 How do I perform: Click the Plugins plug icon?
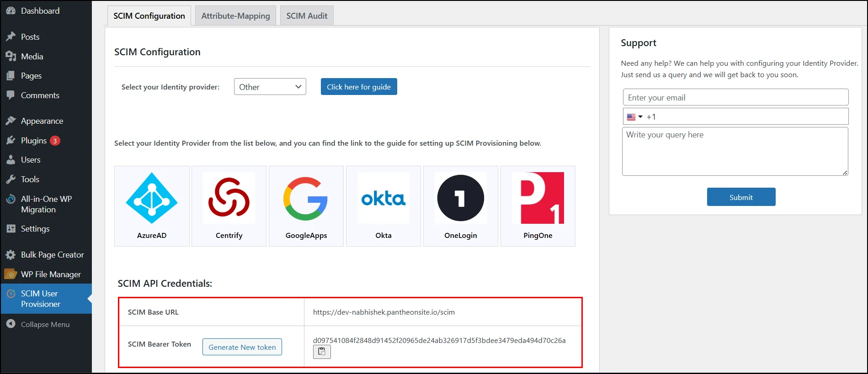[x=11, y=140]
